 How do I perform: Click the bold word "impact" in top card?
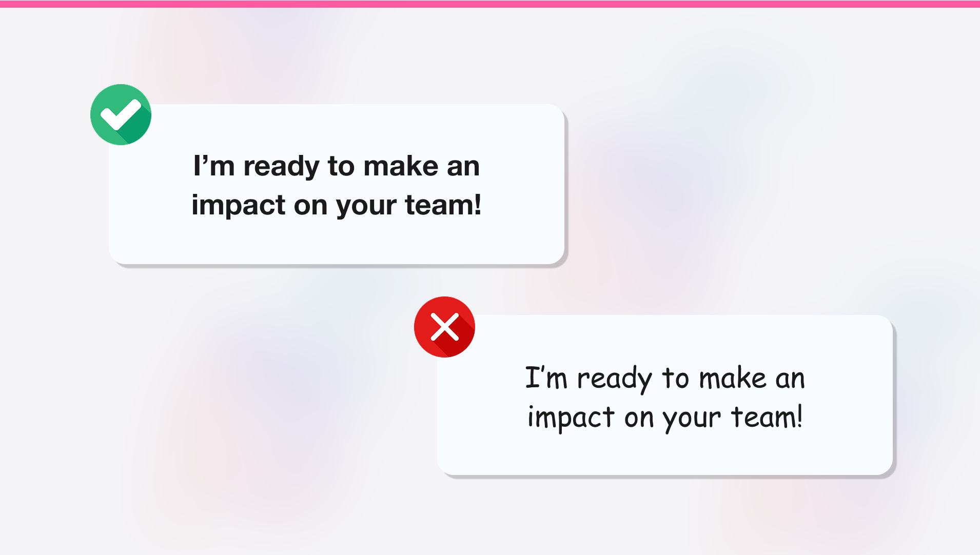tap(239, 206)
